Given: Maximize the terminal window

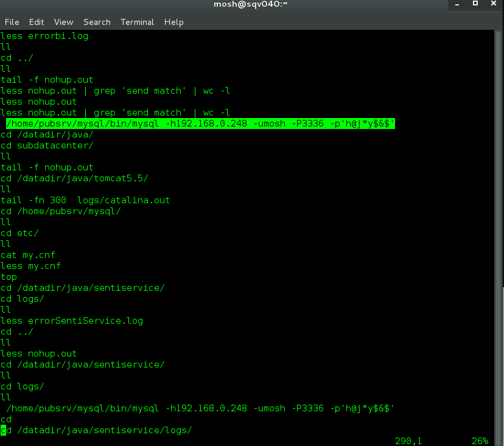Looking at the screenshot, I should pos(475,4).
